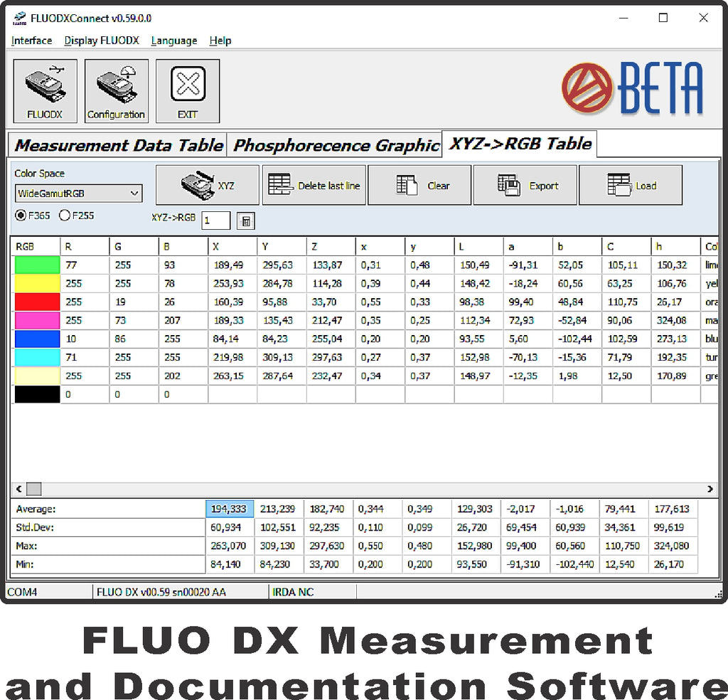Click the green RGB color swatch
The width and height of the screenshot is (728, 700).
coord(37,265)
